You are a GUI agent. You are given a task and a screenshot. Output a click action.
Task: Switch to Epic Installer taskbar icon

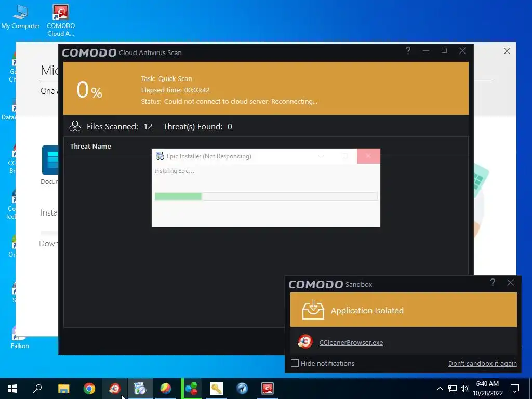(x=140, y=389)
